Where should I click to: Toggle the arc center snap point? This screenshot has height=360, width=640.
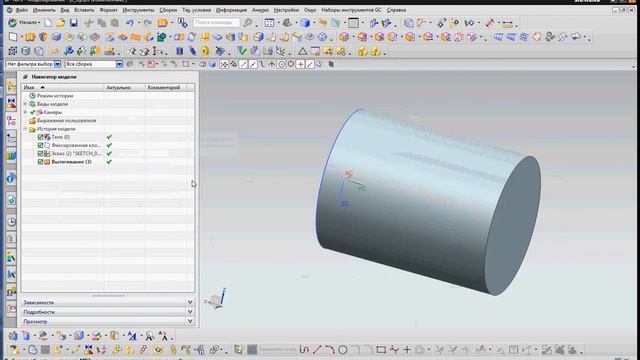tap(282, 64)
